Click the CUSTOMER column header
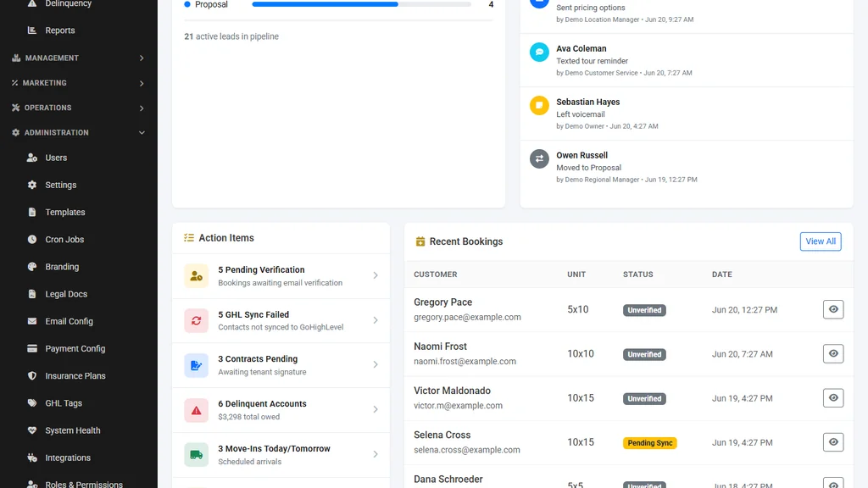Image resolution: width=868 pixels, height=488 pixels. tap(435, 274)
